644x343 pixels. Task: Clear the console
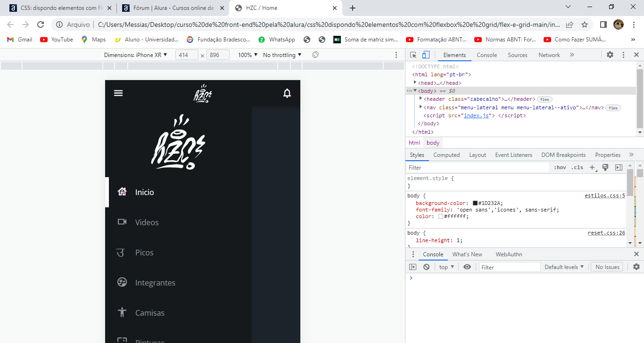[x=427, y=267]
